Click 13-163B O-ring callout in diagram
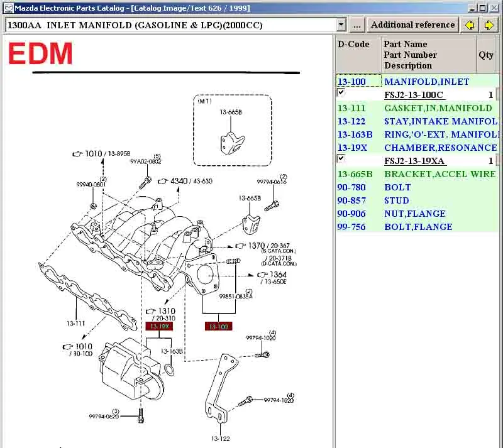The height and width of the screenshot is (448, 503). click(172, 351)
